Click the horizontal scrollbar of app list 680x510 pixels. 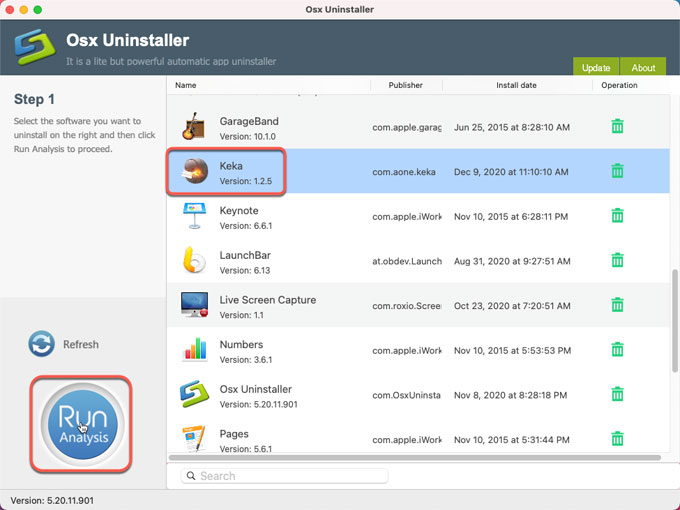point(415,458)
